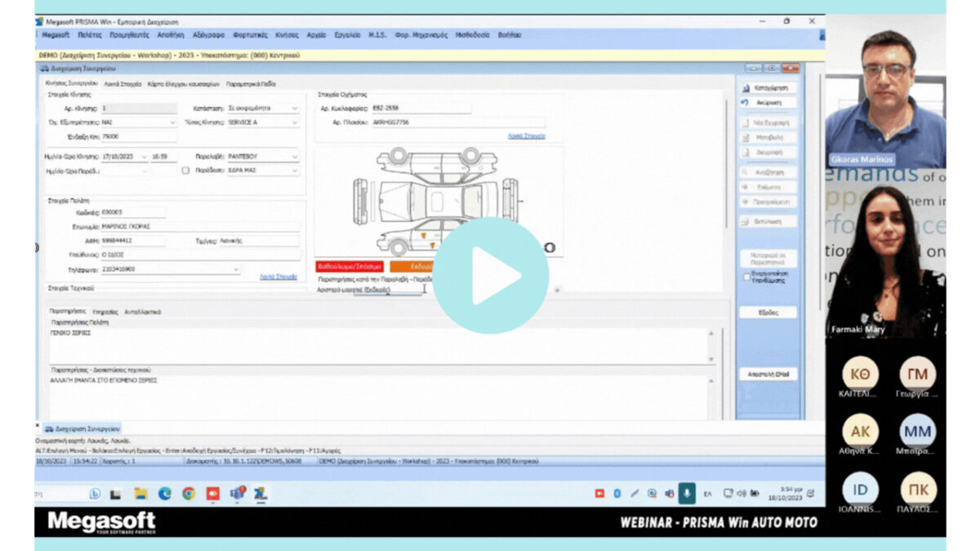Viewport: 980px width, 551px height.
Task: Play the webinar video
Action: (490, 275)
